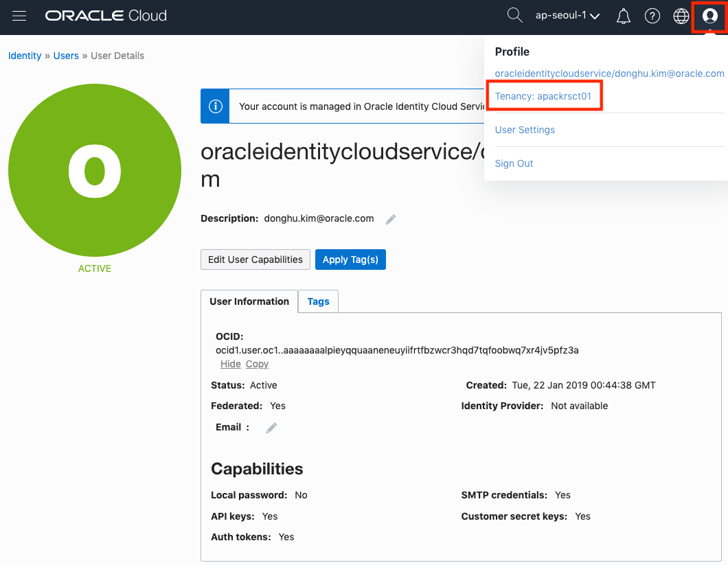Click the User Details breadcrumb text
Image resolution: width=728 pixels, height=565 pixels.
117,56
